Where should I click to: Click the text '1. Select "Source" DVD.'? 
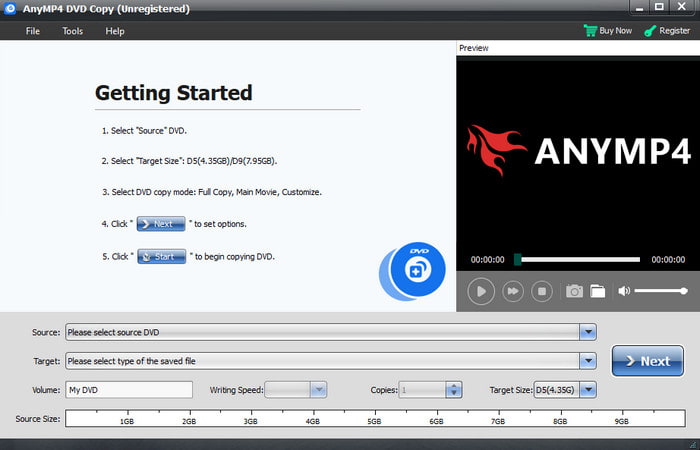pyautogui.click(x=144, y=131)
